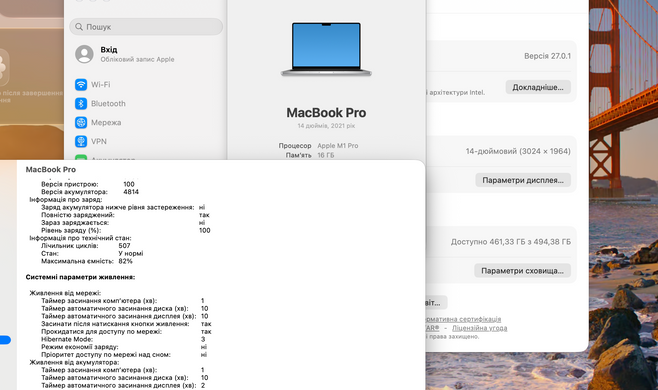
Task: Select the Мережа sidebar label
Action: click(x=106, y=122)
